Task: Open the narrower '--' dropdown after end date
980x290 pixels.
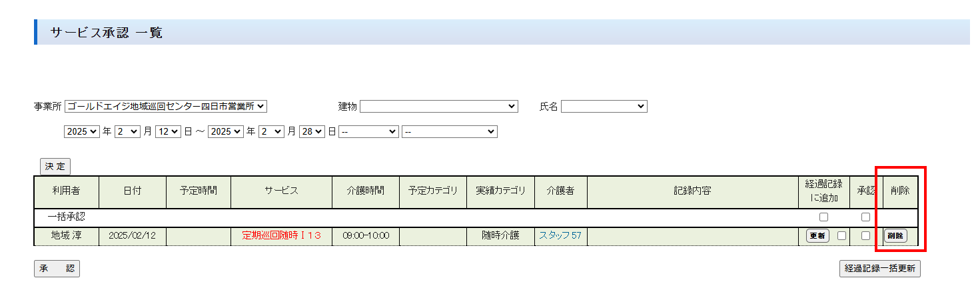Action: point(368,132)
